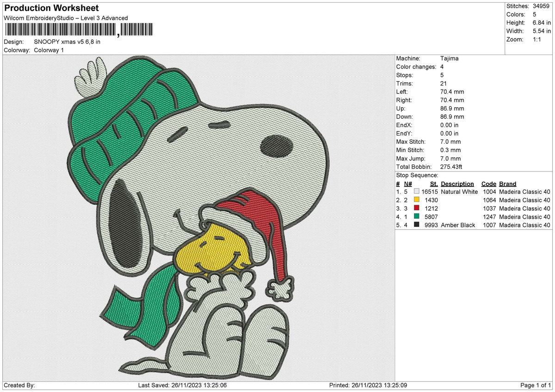Image resolution: width=555 pixels, height=392 pixels.
Task: Click the 'Stops:' label
Action: [x=405, y=75]
